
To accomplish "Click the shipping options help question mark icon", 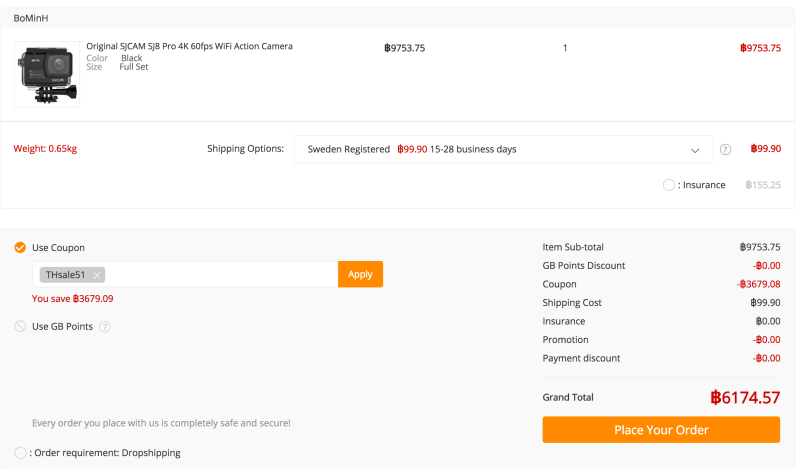I will click(x=725, y=150).
